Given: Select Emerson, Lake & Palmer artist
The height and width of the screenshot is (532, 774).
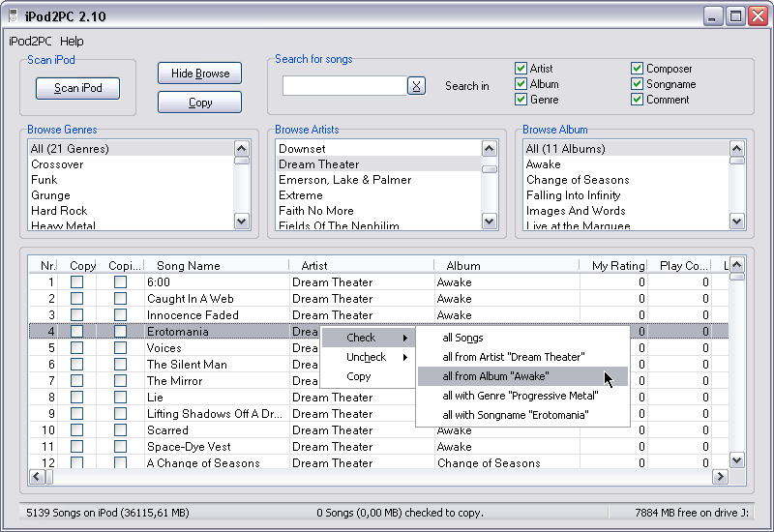Looking at the screenshot, I should [344, 180].
